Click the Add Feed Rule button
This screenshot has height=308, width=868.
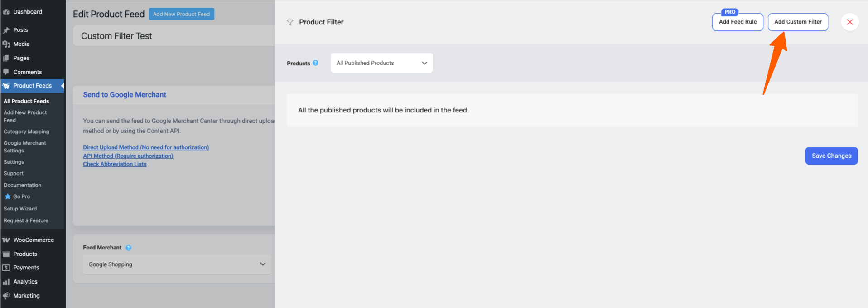tap(738, 22)
